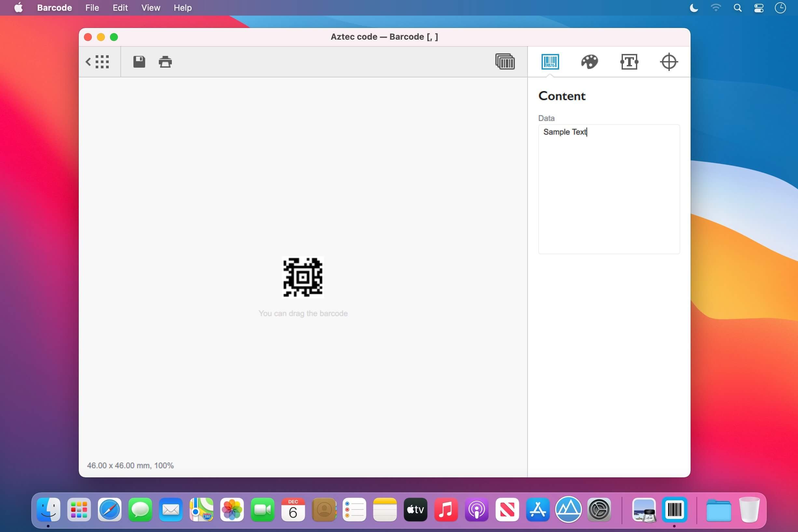Click inside the Data text field
Viewport: 798px width, 532px height.
pos(609,189)
